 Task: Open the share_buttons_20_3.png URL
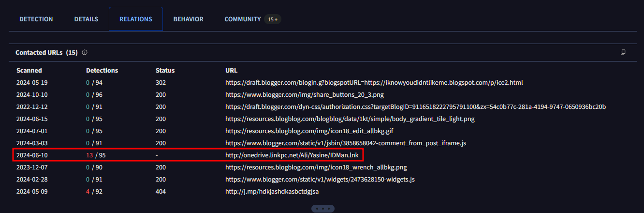(x=304, y=95)
